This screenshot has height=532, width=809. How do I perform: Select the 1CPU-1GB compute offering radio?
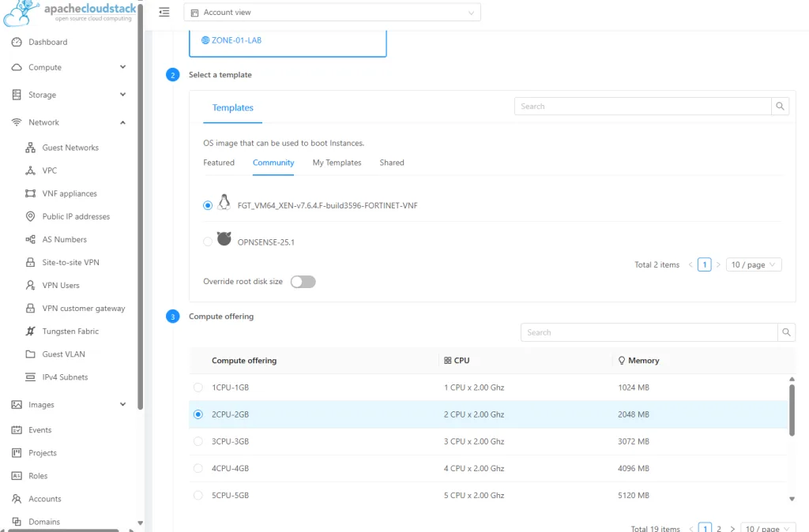click(198, 388)
